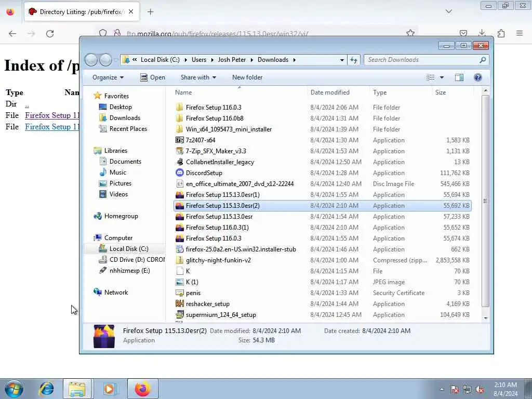Click the Josh Peter breadcrumb segment
Image resolution: width=532 pixels, height=399 pixels.
(232, 60)
